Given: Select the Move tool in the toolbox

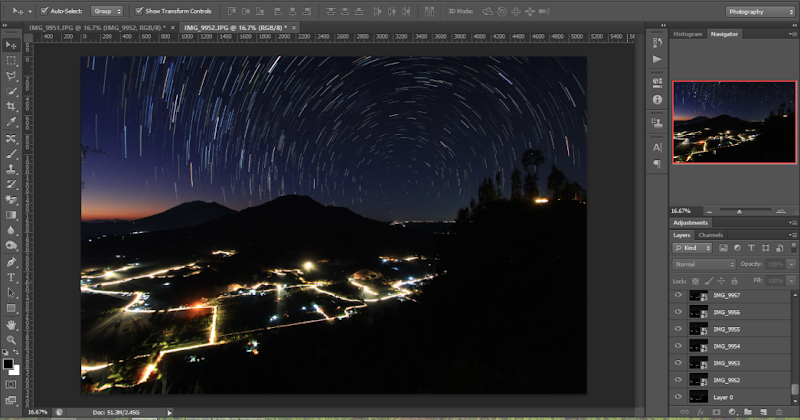Looking at the screenshot, I should click(11, 45).
